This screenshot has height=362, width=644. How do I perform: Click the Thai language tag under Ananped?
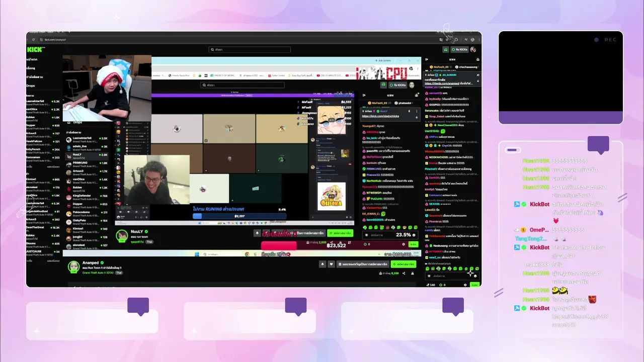(119, 273)
